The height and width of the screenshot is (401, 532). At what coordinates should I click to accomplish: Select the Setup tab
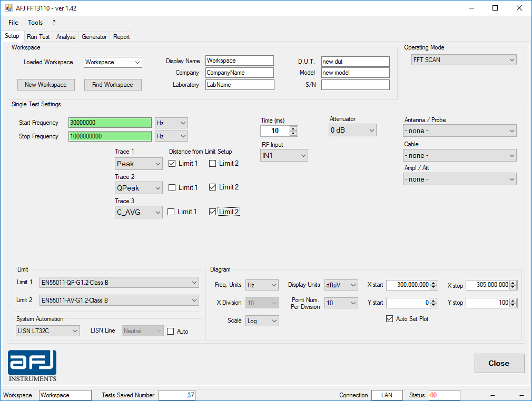12,36
